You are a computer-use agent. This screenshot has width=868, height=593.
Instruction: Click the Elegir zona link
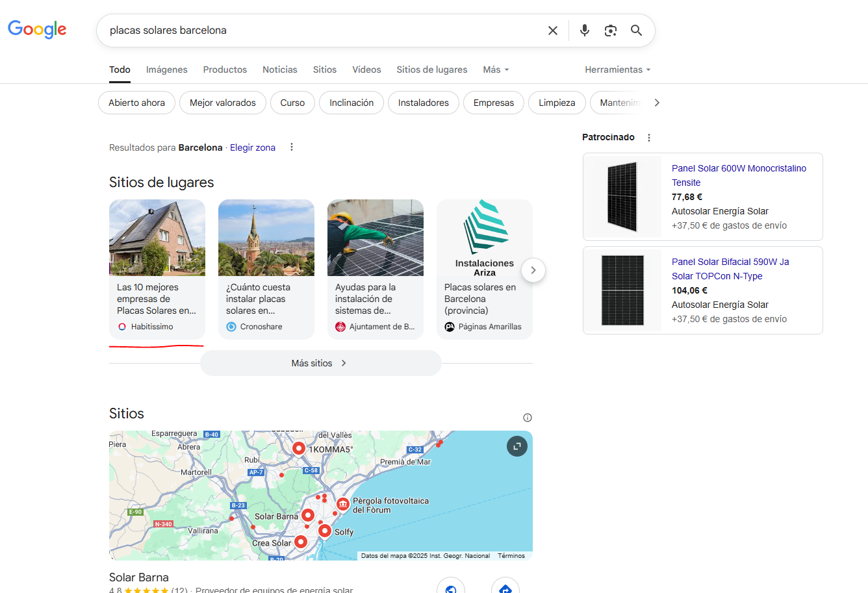(253, 147)
